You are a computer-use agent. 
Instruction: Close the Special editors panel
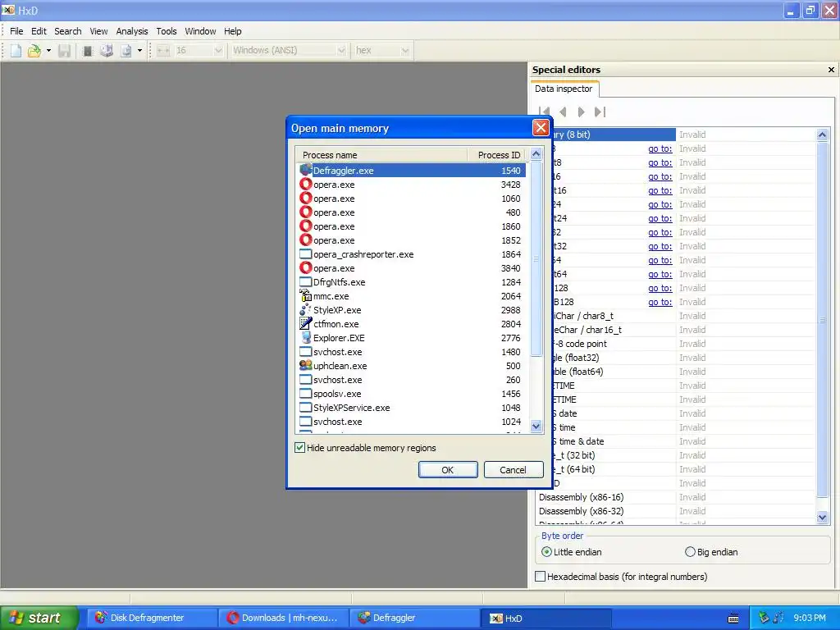831,70
